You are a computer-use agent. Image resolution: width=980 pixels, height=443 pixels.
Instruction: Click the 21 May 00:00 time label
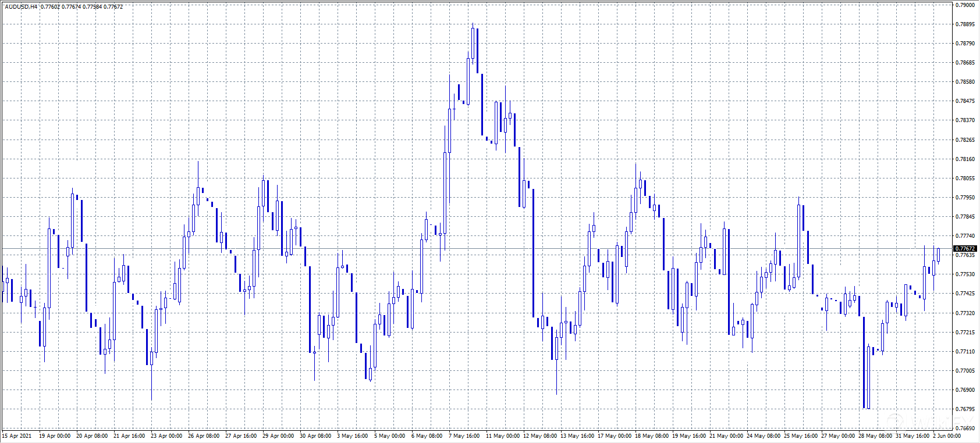[x=726, y=436]
